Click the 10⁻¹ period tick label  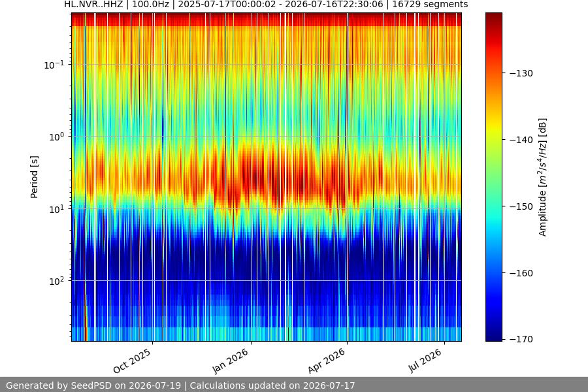click(54, 65)
